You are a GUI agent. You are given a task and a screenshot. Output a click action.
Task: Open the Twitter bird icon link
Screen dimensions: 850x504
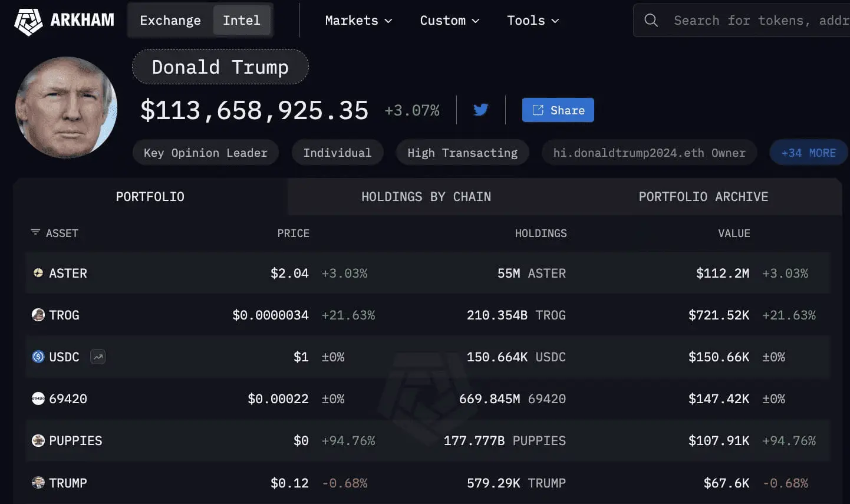pos(481,110)
